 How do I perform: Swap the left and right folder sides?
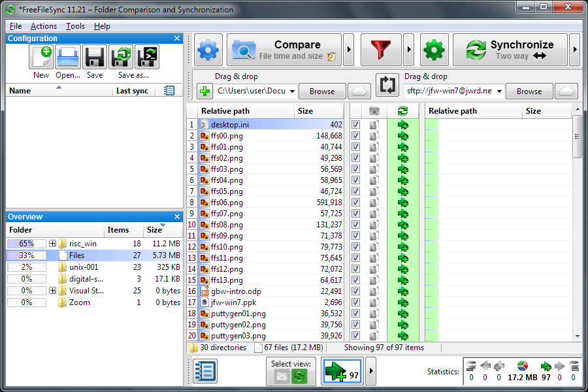(x=387, y=85)
